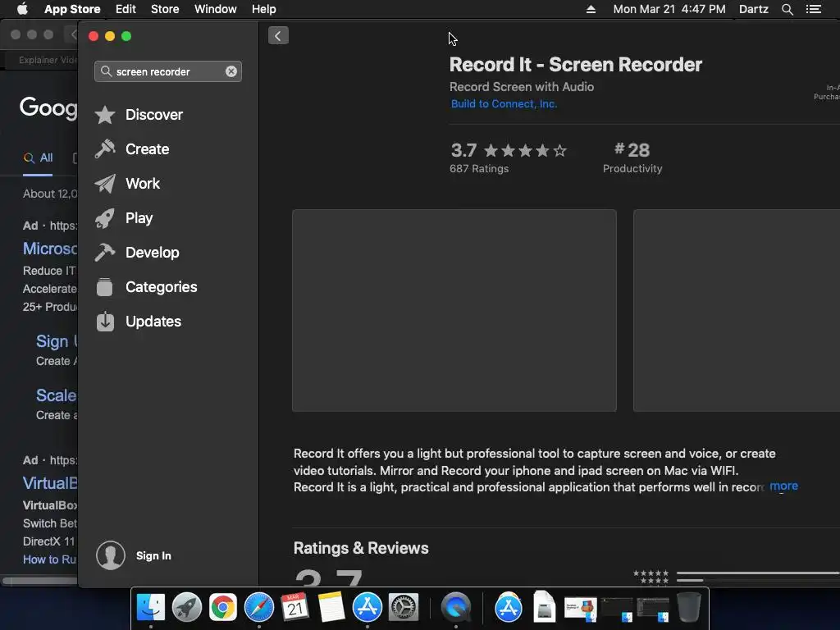Click the 687 Ratings count

click(479, 168)
